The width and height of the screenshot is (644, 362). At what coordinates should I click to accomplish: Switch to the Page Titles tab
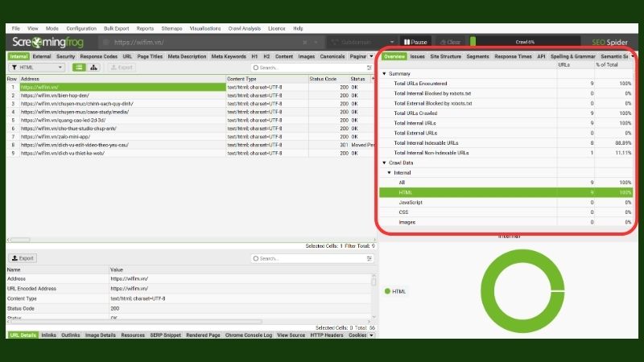click(150, 56)
